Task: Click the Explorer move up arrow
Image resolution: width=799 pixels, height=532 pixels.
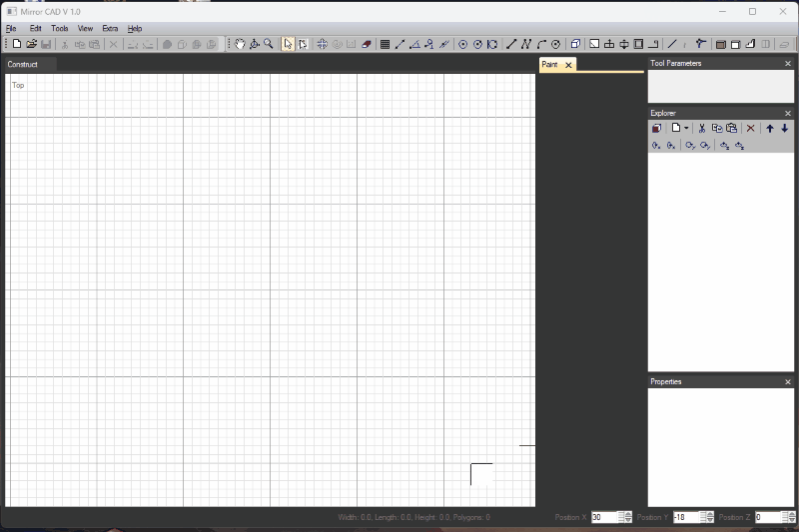Action: [770, 129]
